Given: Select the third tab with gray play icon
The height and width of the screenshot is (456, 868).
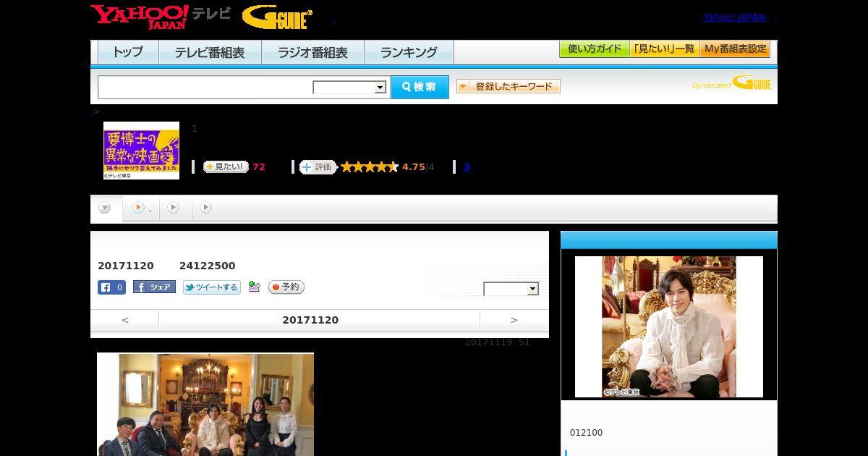Looking at the screenshot, I should (174, 208).
